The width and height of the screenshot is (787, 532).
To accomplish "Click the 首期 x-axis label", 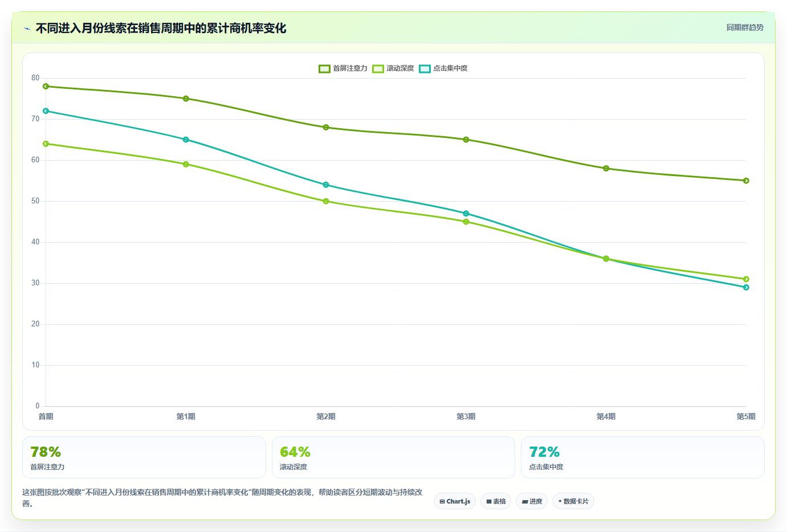I will point(46,417).
